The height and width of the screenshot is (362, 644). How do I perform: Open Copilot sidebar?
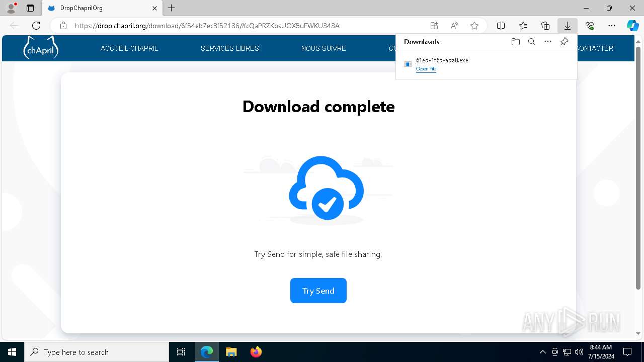pyautogui.click(x=632, y=26)
